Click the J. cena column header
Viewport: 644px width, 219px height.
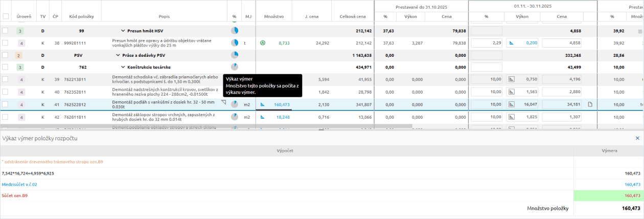click(x=312, y=17)
